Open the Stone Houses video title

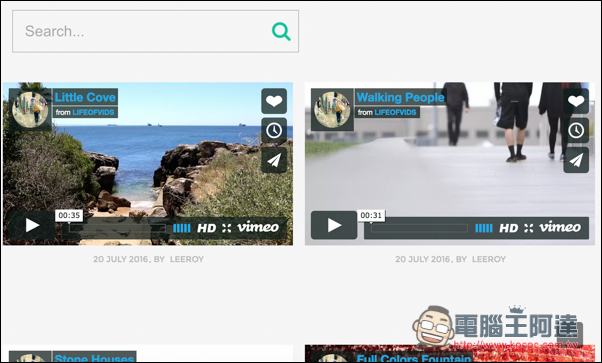click(94, 358)
